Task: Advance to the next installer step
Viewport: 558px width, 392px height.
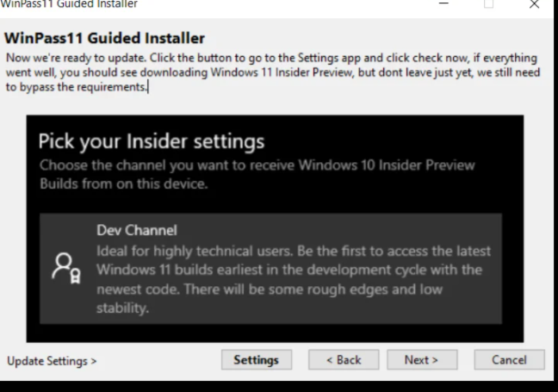Action: (x=422, y=359)
